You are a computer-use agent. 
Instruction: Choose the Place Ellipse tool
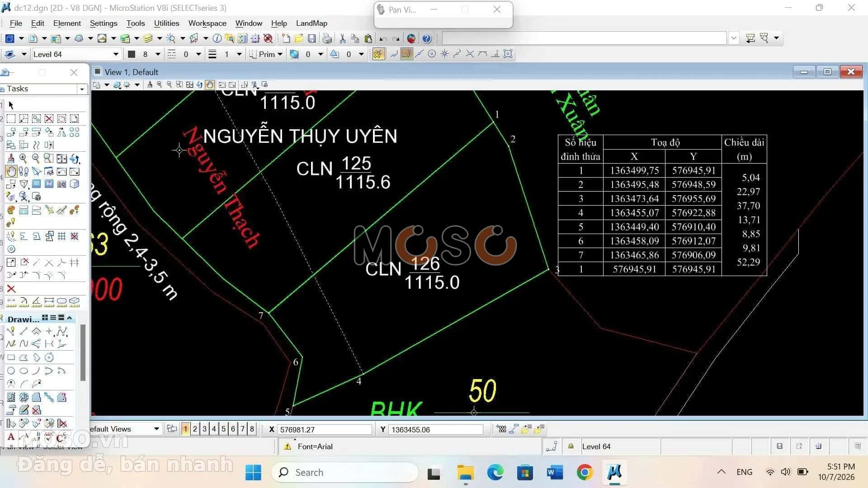[24, 371]
